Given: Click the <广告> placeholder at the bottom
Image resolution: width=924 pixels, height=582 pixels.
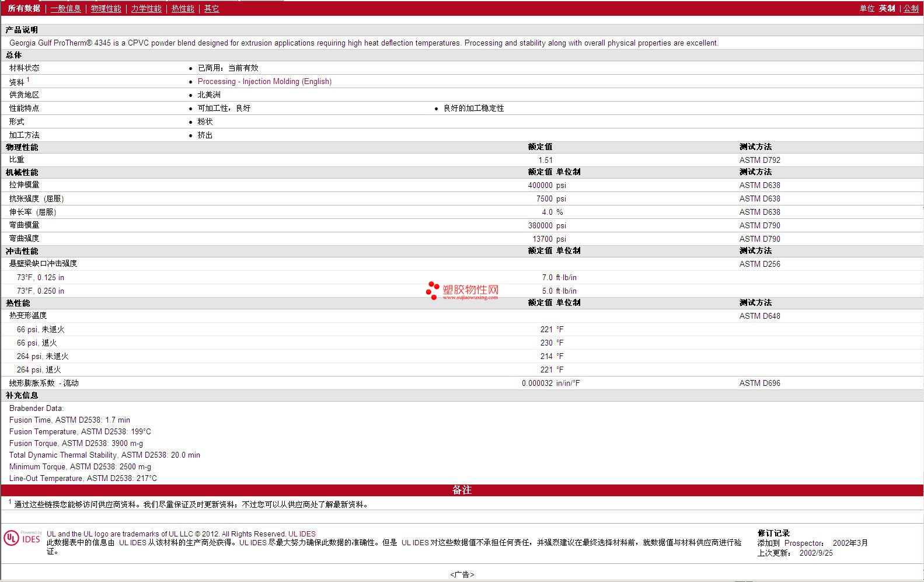Looking at the screenshot, I should point(462,575).
